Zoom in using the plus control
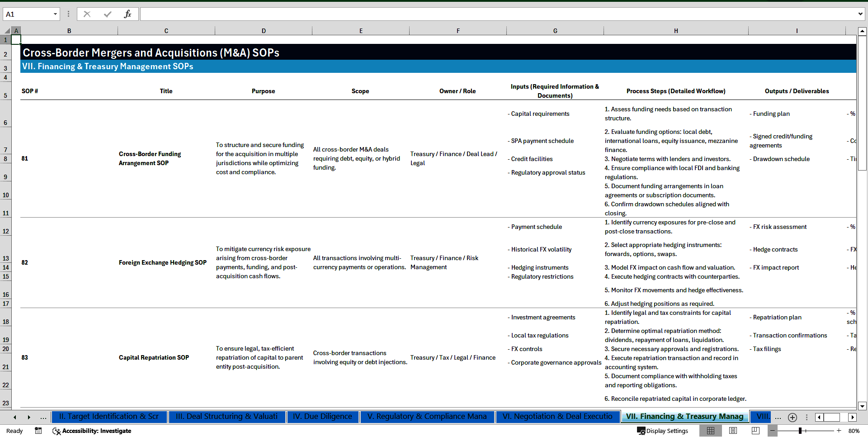This screenshot has height=437, width=868. pos(839,431)
